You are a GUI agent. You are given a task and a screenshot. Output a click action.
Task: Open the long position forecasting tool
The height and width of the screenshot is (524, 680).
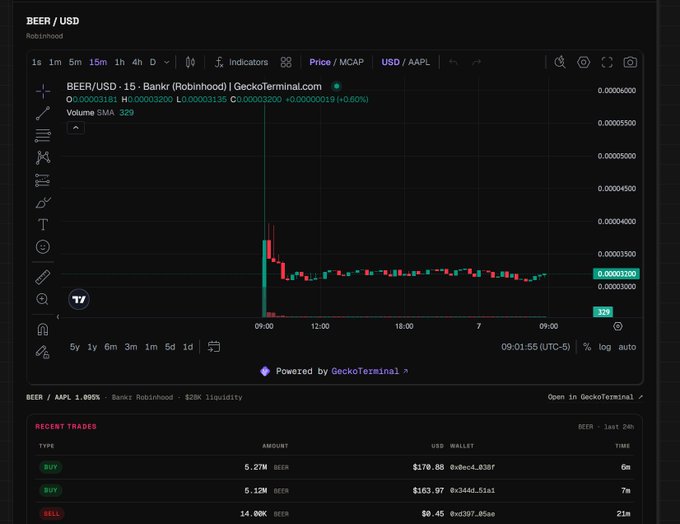[x=43, y=180]
